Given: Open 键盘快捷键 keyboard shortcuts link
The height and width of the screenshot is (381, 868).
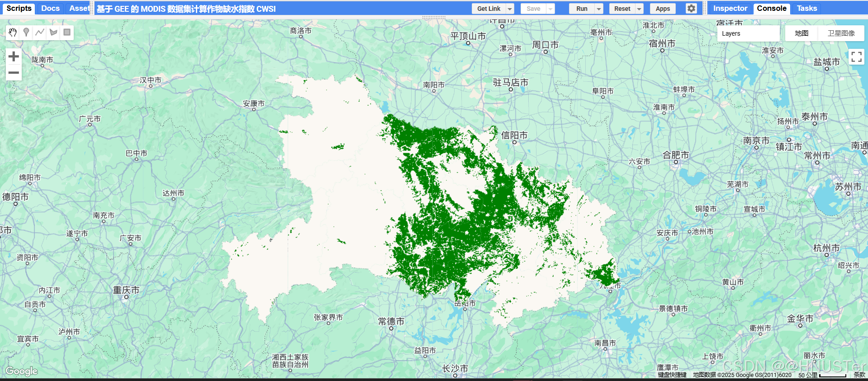Looking at the screenshot, I should (x=672, y=375).
